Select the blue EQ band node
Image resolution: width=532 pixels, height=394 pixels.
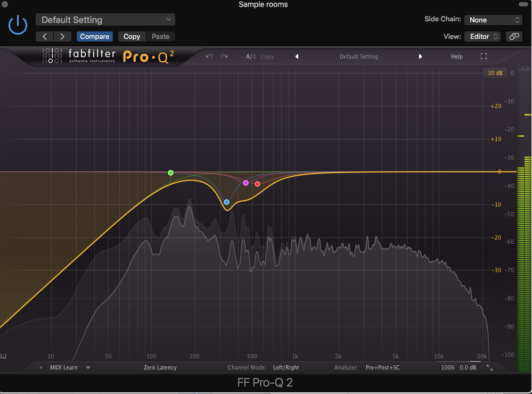pyautogui.click(x=227, y=202)
